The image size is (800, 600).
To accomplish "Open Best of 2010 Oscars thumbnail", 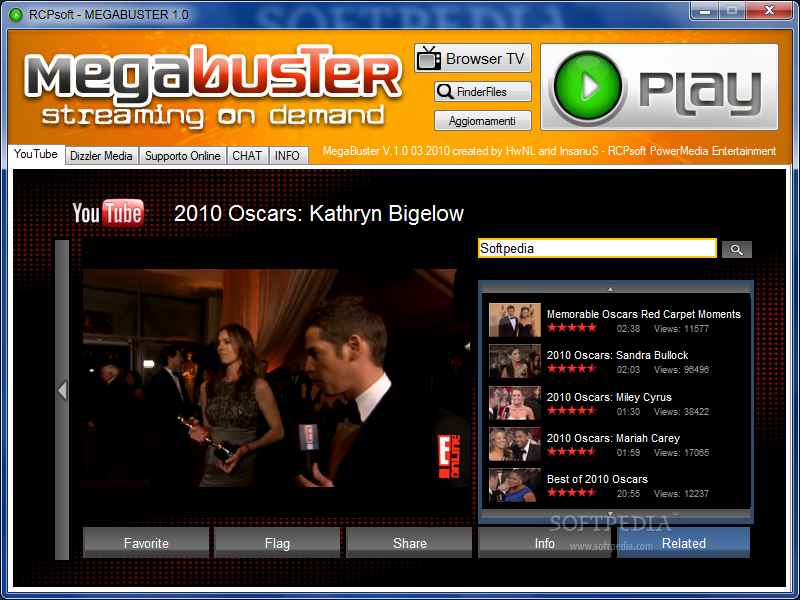I will (514, 485).
